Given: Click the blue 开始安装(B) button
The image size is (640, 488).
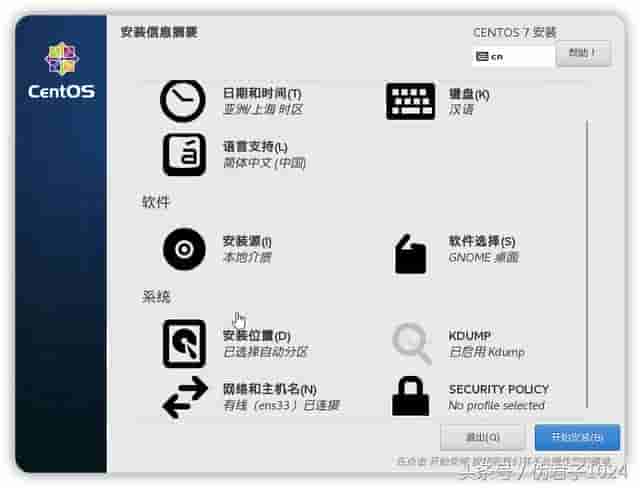Looking at the screenshot, I should tap(577, 437).
